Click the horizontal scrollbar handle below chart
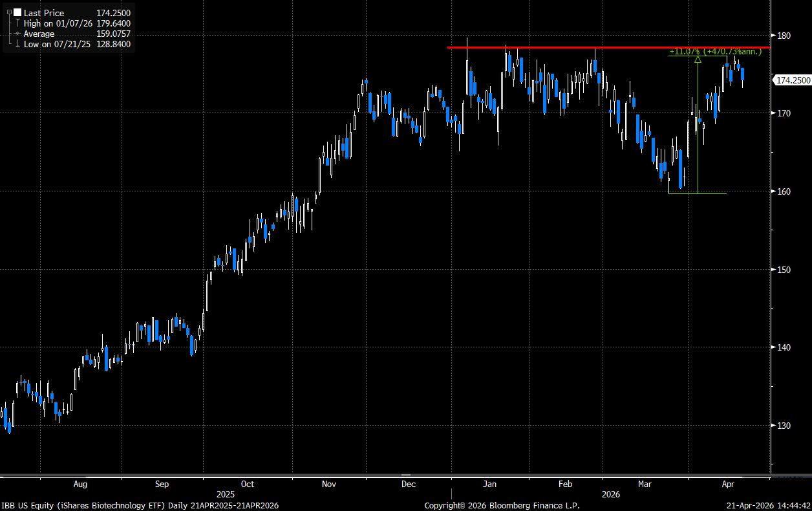 coord(405,475)
